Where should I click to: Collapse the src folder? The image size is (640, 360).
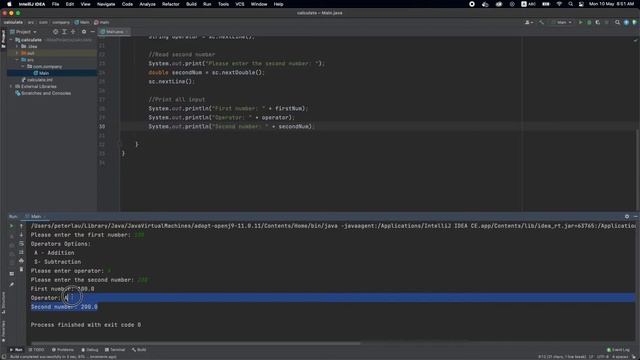17,60
